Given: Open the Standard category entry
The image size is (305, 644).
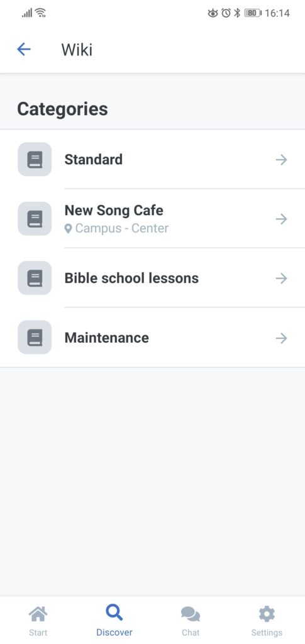Looking at the screenshot, I should pyautogui.click(x=152, y=159).
